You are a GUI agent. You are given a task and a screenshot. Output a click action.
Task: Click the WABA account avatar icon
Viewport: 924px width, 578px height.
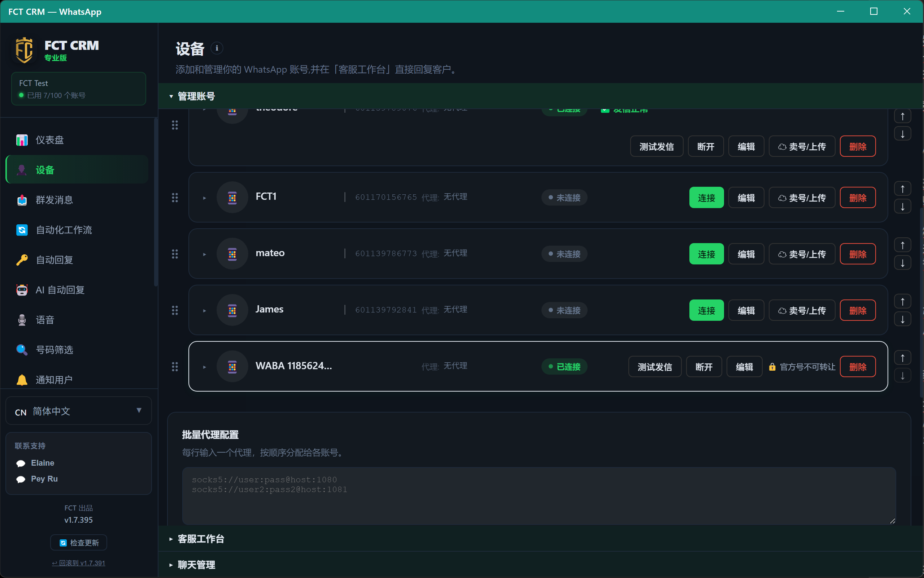coord(232,367)
